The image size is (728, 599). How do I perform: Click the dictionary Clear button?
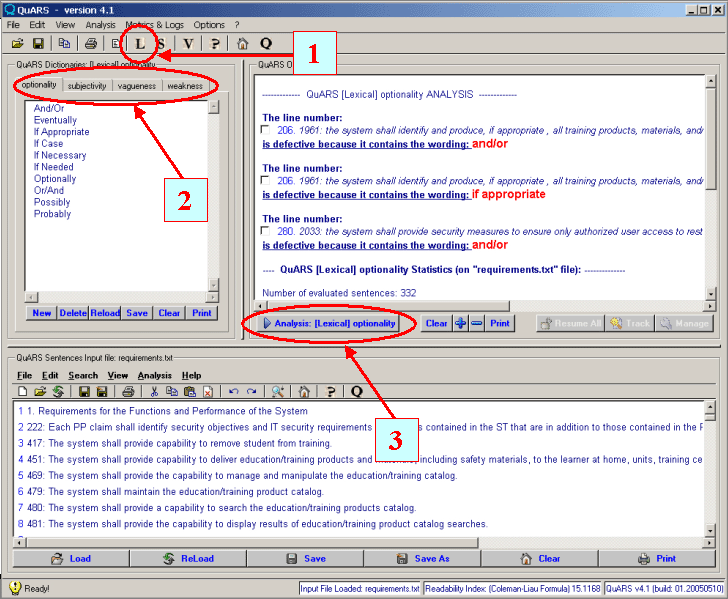tap(169, 313)
